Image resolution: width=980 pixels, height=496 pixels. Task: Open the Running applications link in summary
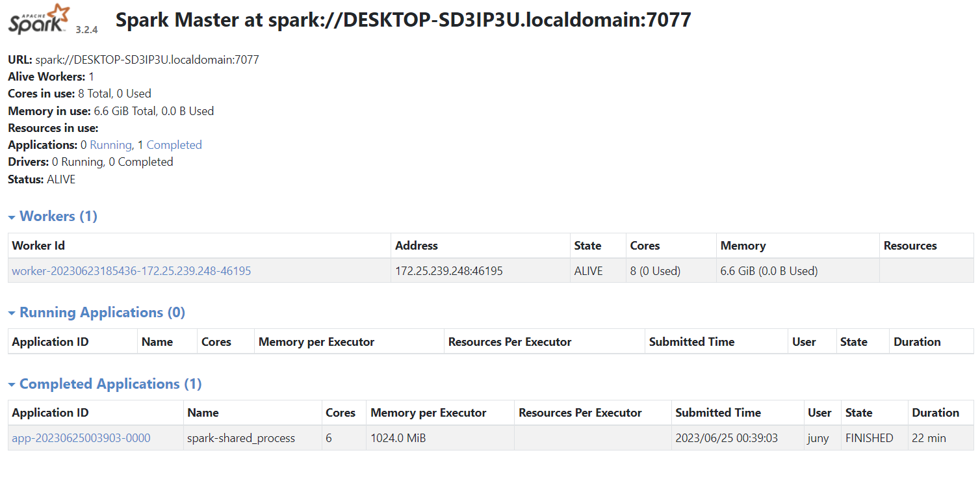click(110, 145)
